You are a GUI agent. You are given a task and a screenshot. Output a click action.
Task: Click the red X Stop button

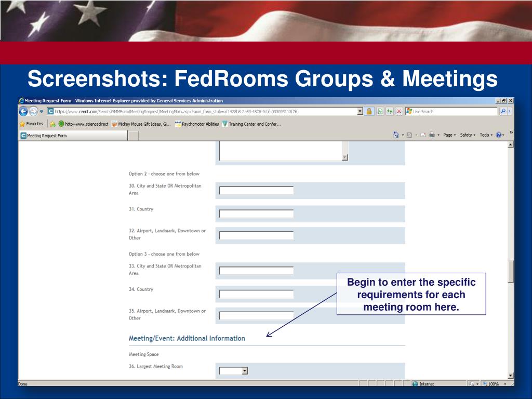(399, 111)
